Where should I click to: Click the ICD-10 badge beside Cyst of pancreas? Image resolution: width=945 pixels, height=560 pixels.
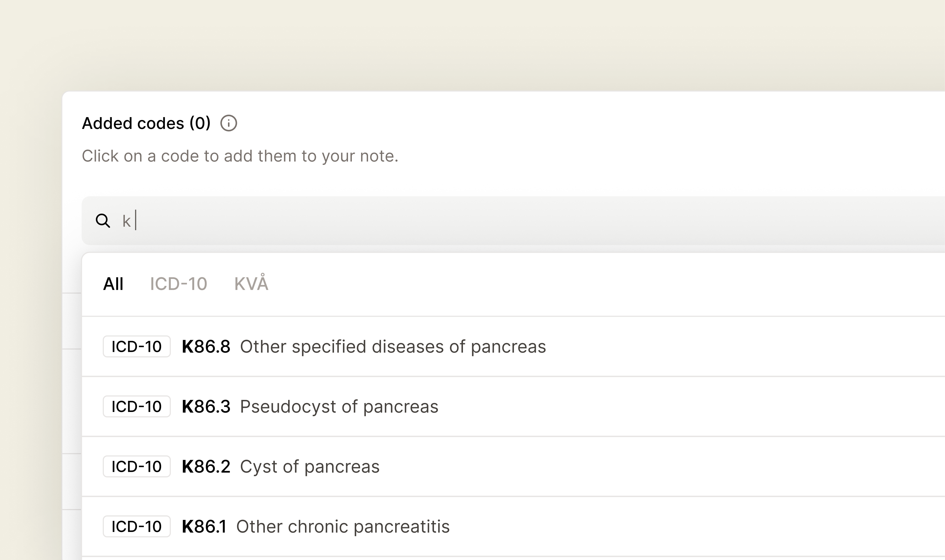point(137,467)
